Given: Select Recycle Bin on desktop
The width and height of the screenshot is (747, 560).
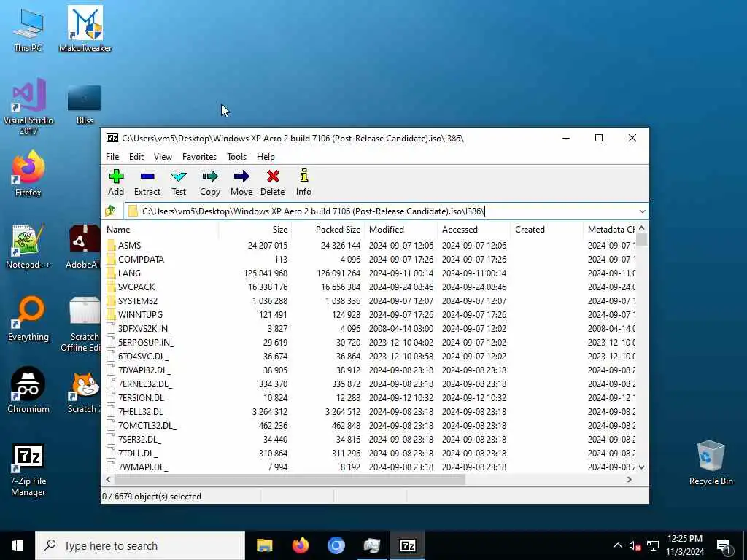Looking at the screenshot, I should pos(711,463).
